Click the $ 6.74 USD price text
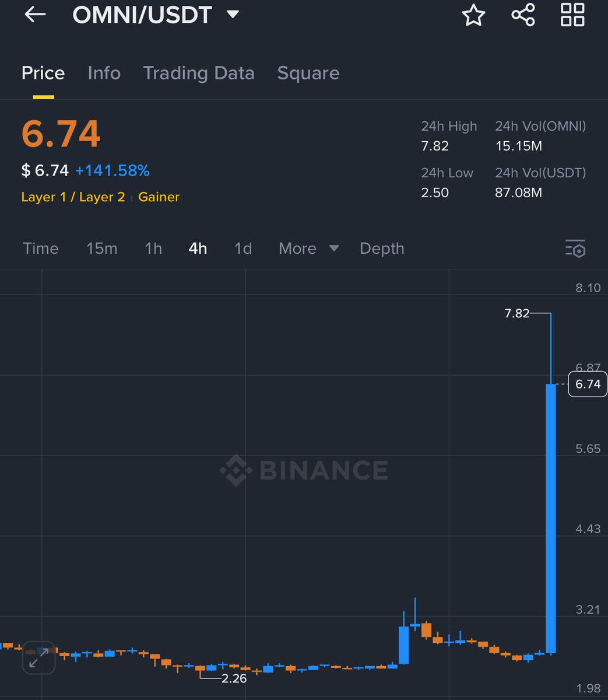Viewport: 608px width, 700px height. [45, 170]
